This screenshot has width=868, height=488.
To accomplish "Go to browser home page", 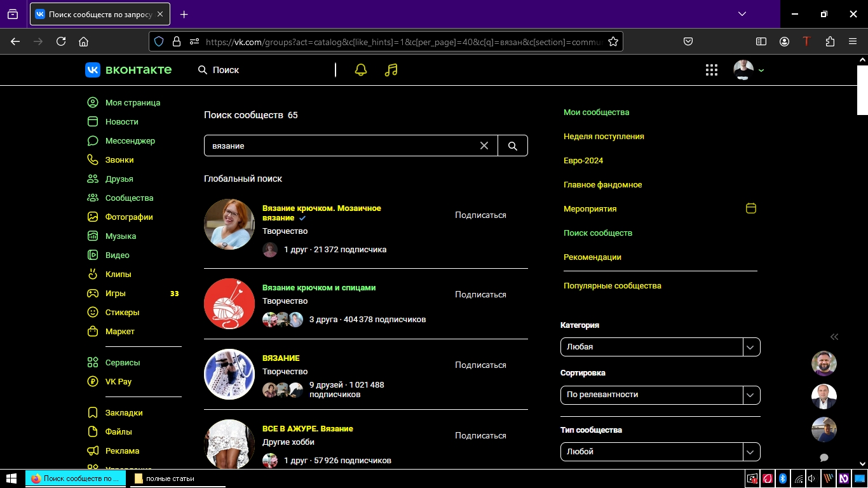I will [83, 41].
